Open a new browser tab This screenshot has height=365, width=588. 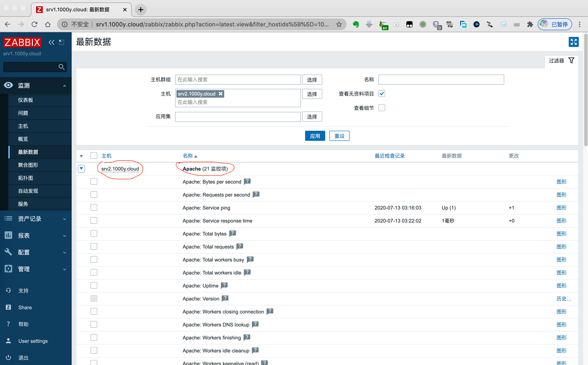pos(141,10)
